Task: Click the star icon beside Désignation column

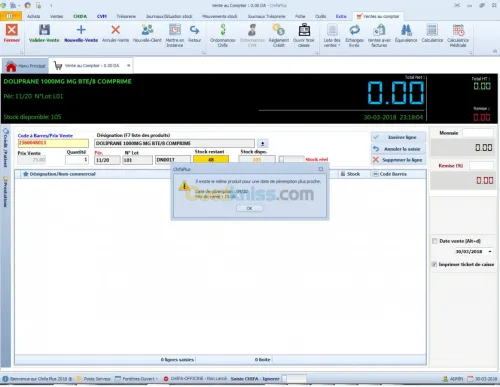Action: point(25,174)
